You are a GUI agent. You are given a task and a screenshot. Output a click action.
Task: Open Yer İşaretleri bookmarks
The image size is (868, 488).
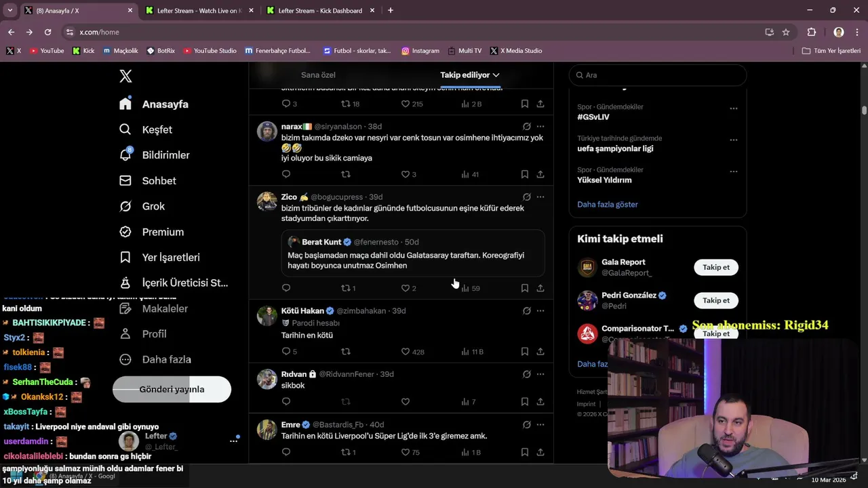pos(160,258)
